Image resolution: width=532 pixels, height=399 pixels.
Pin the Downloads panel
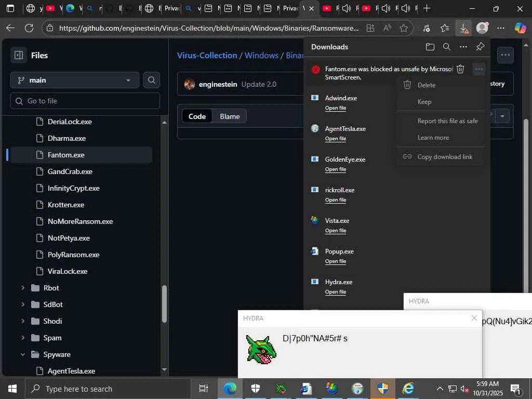coord(480,47)
